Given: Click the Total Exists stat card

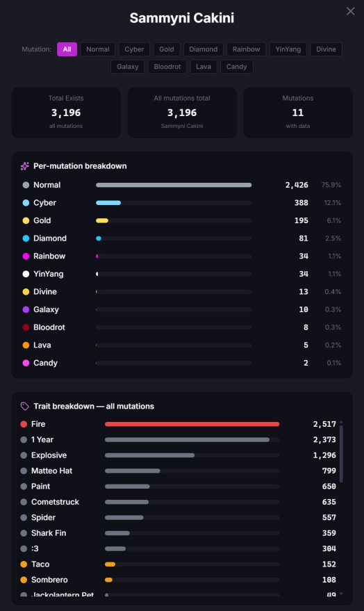Looking at the screenshot, I should click(66, 112).
